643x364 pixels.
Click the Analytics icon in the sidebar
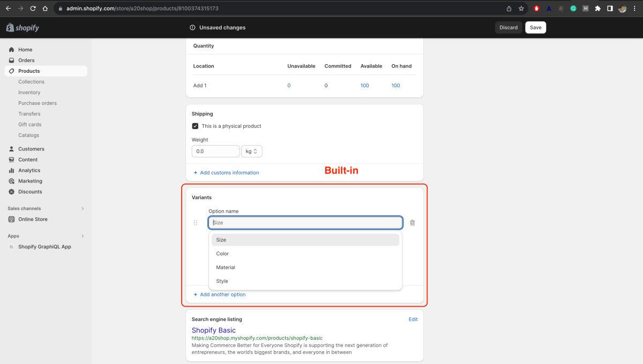pos(12,170)
